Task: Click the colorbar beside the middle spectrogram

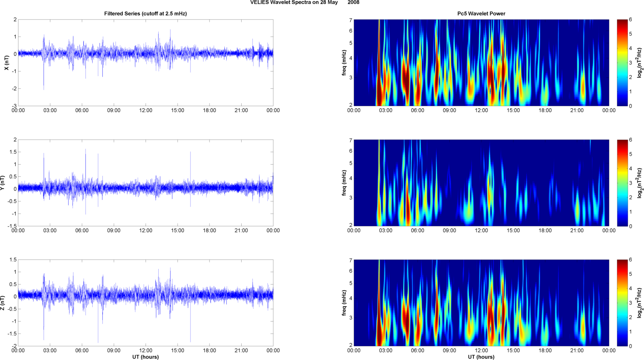Action: [x=622, y=183]
